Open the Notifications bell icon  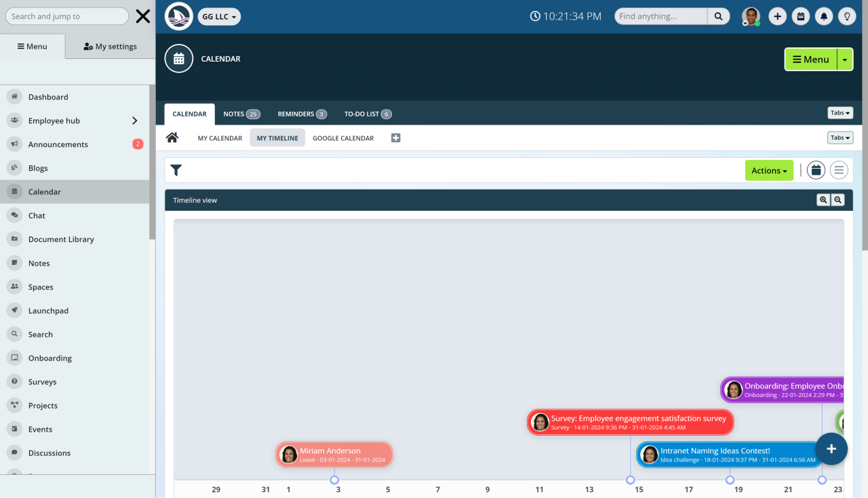point(823,16)
